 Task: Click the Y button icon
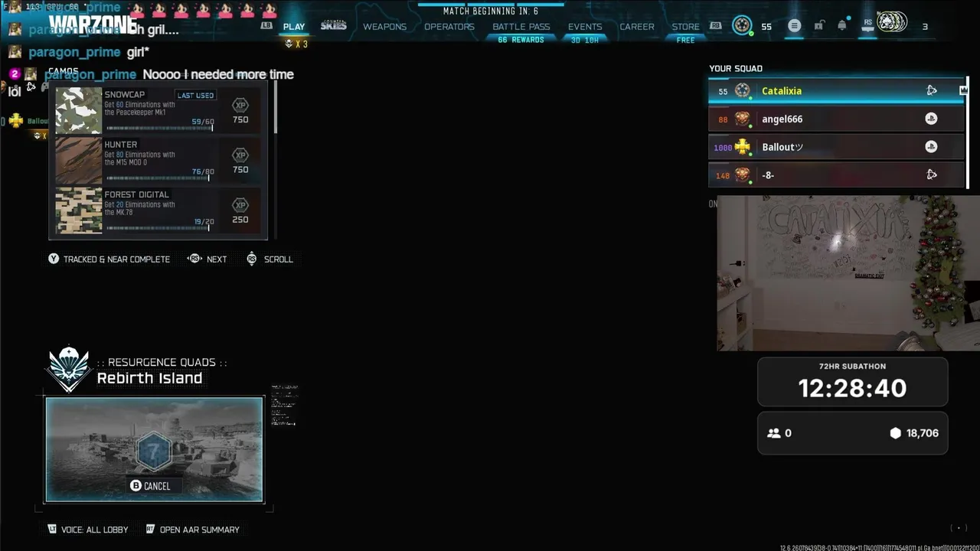point(54,259)
